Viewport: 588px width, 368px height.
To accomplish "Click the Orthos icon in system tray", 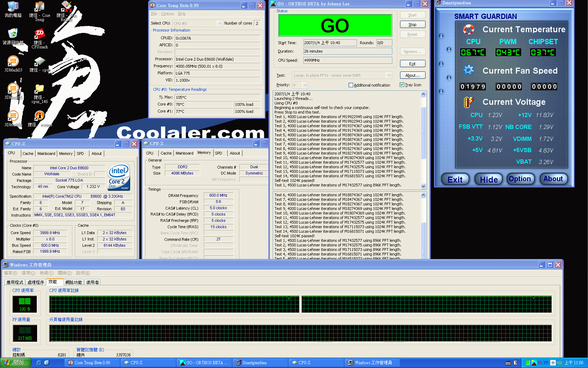I will [534, 363].
